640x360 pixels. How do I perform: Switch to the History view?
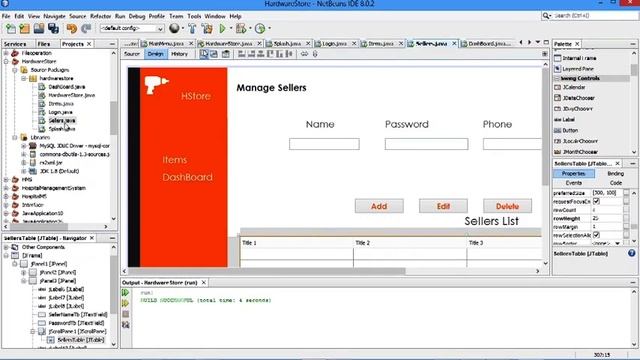click(x=179, y=54)
